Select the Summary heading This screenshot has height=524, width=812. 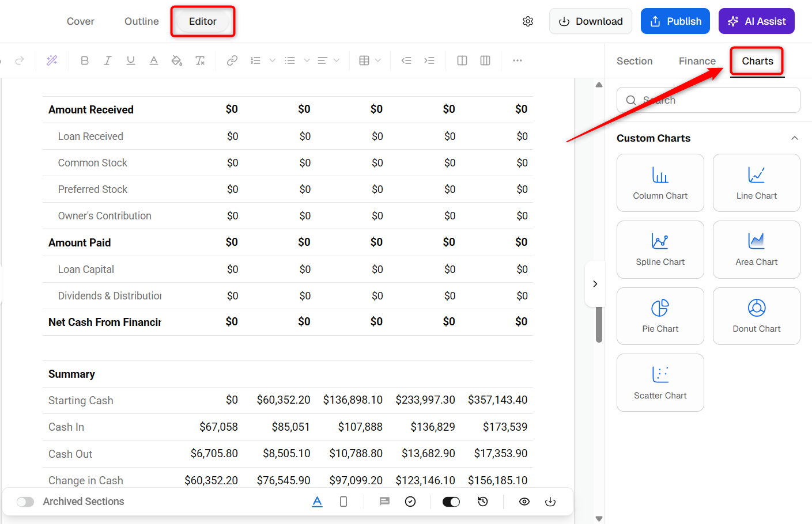(x=71, y=374)
